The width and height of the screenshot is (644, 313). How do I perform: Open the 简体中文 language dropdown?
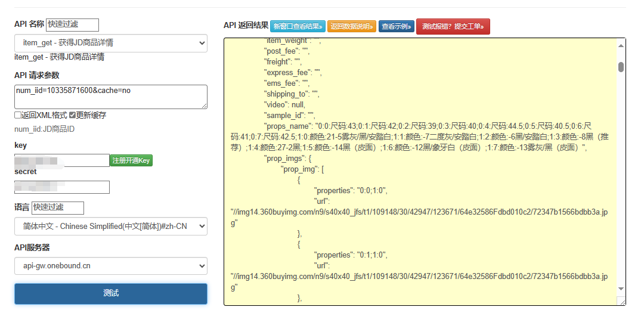111,227
